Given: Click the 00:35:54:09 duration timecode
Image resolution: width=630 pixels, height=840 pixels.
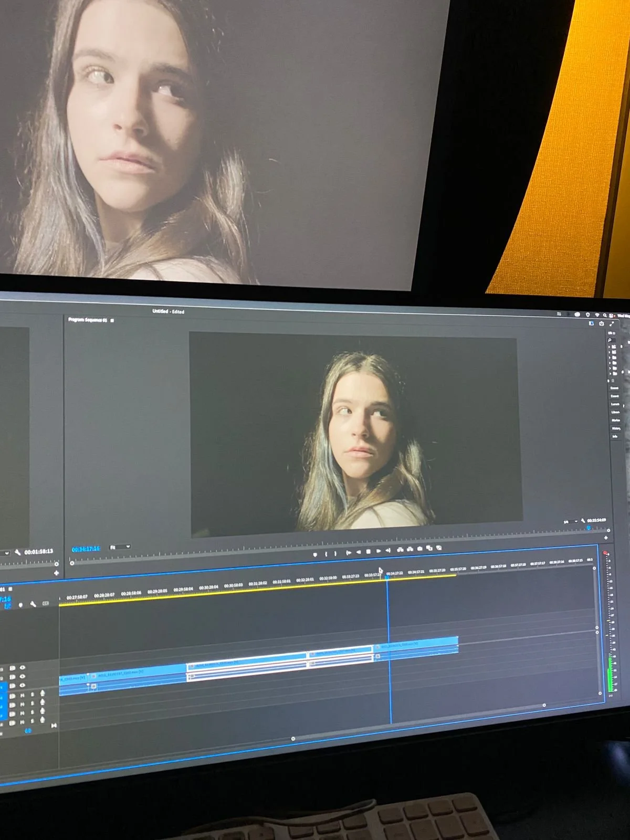Looking at the screenshot, I should [596, 520].
